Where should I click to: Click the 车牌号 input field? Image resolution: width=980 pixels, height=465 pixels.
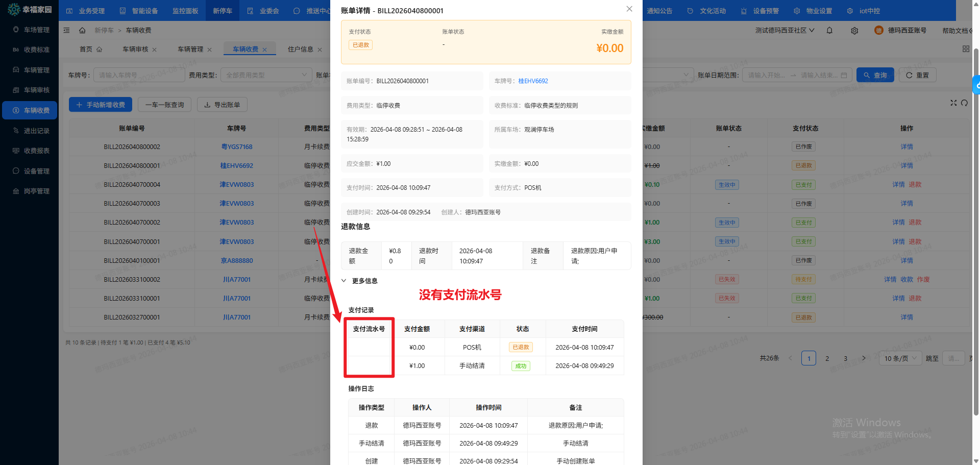(139, 75)
